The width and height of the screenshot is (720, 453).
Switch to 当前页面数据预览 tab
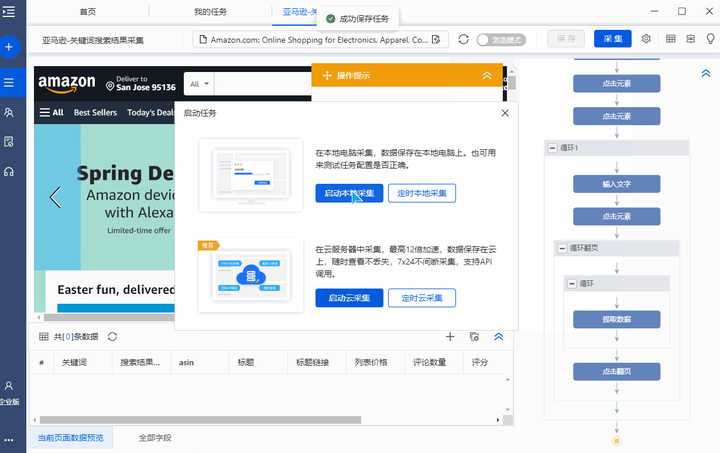pyautogui.click(x=71, y=437)
